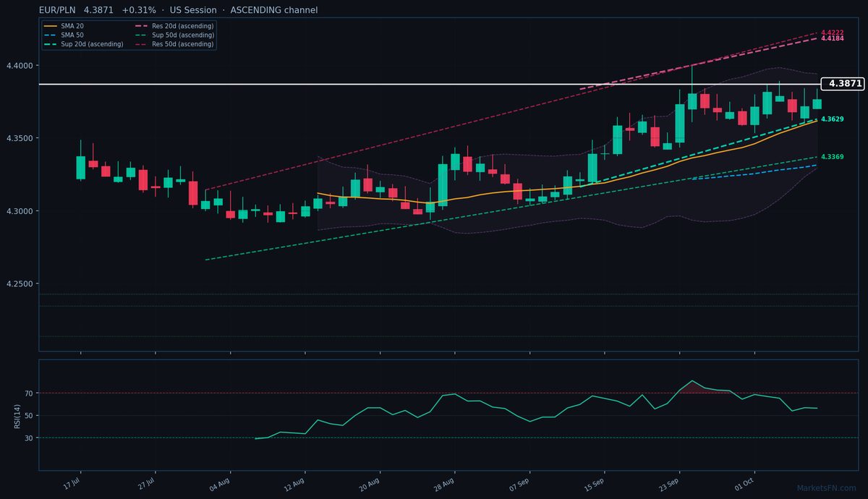This screenshot has width=868, height=499.
Task: Click the 4.3629 support price label
Action: (833, 119)
